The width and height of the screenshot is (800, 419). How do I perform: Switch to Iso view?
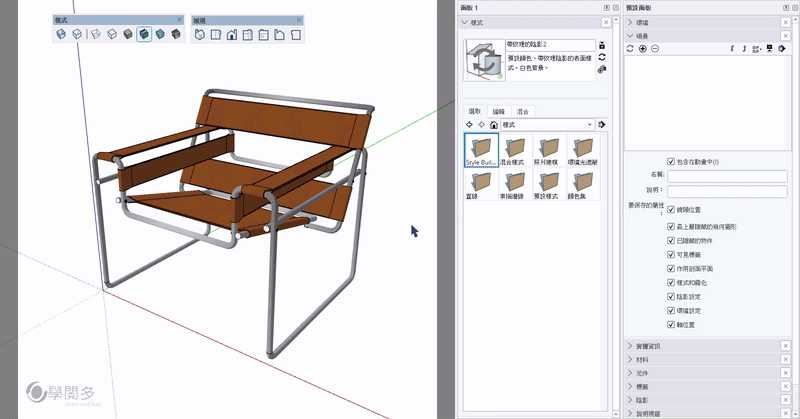[200, 35]
